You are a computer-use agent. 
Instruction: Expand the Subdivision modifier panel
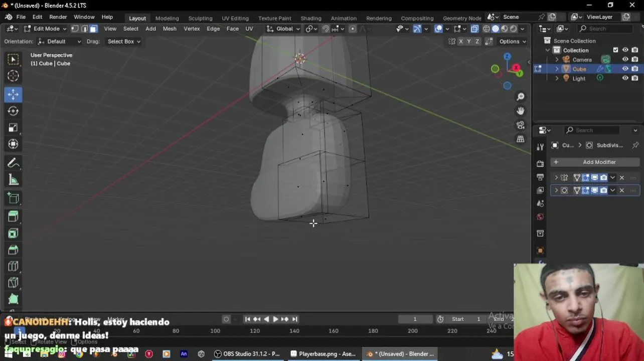coord(556,191)
